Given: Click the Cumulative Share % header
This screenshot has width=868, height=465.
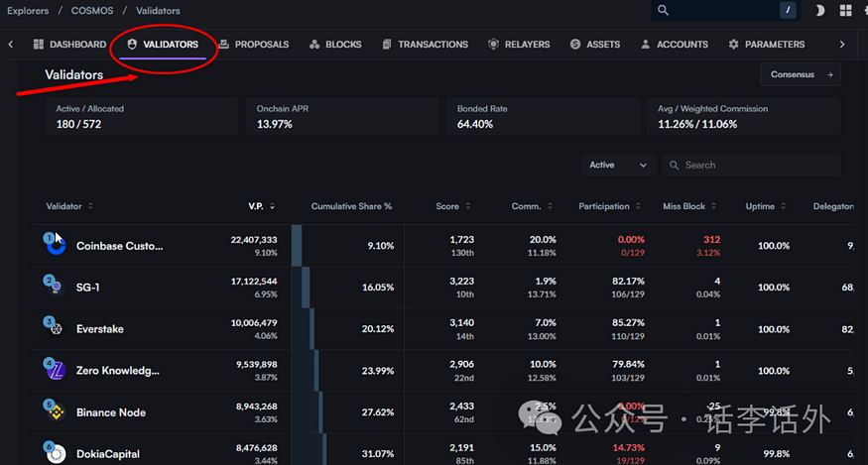Looking at the screenshot, I should [351, 206].
